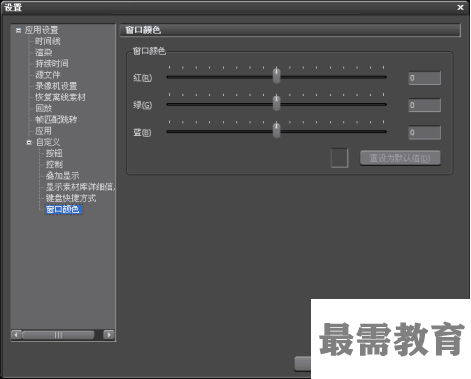Open 键盘快捷方式 settings

(71, 198)
